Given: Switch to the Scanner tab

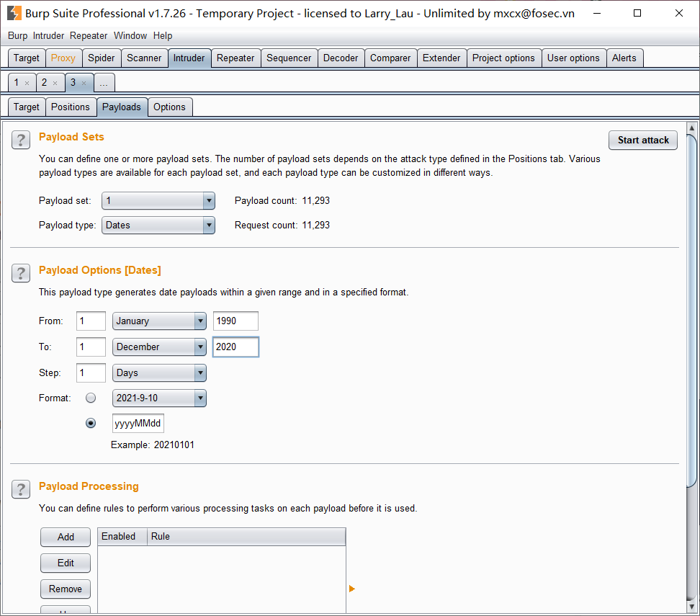Looking at the screenshot, I should point(144,58).
